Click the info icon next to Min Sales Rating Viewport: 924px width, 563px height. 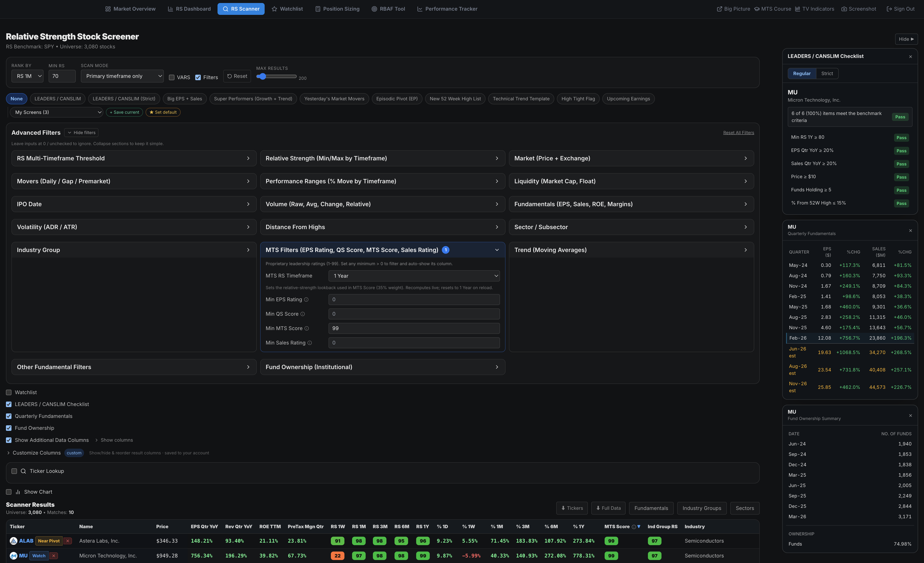[x=309, y=342]
